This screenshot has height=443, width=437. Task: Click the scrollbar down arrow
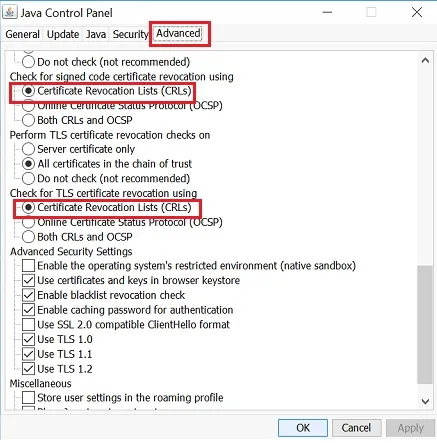point(425,401)
